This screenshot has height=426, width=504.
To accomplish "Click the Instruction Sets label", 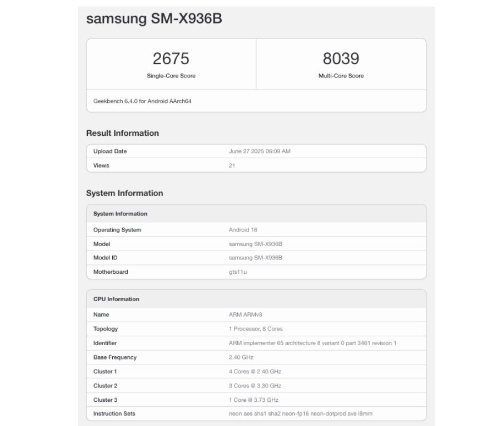I will coord(114,414).
